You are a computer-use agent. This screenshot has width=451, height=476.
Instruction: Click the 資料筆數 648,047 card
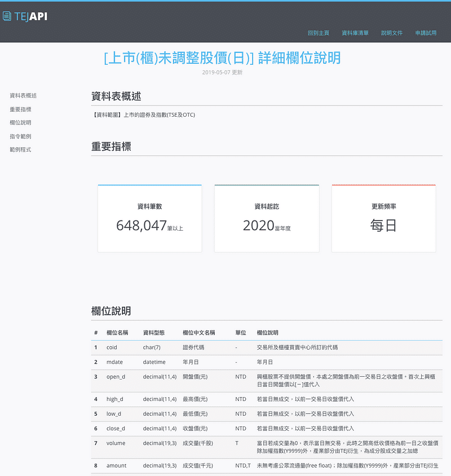point(149,218)
